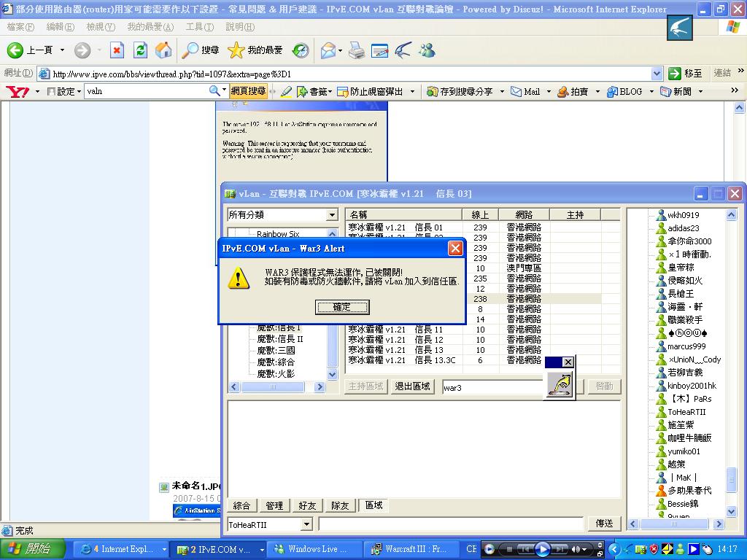Open the Messenger icon in IE toolbar
This screenshot has width=747, height=560.
427,50
